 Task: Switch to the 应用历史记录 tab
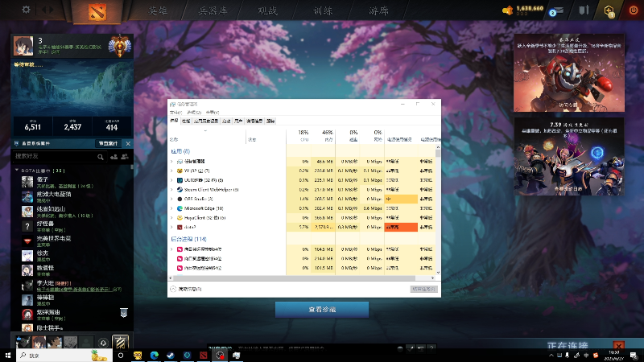pos(206,121)
